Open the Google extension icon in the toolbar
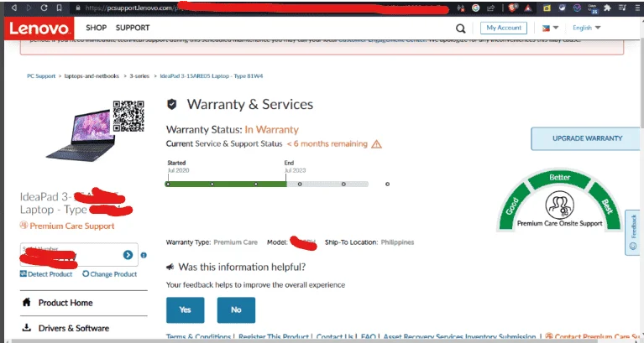 (x=475, y=8)
